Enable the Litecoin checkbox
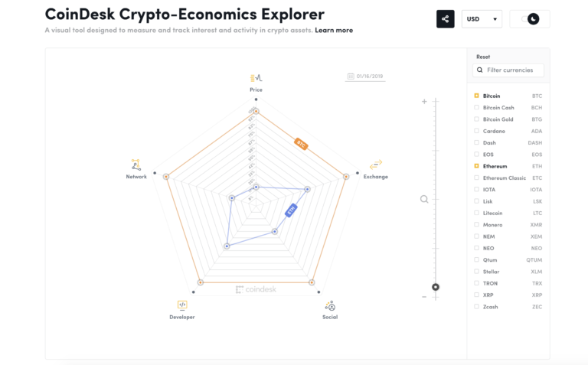 pos(476,213)
